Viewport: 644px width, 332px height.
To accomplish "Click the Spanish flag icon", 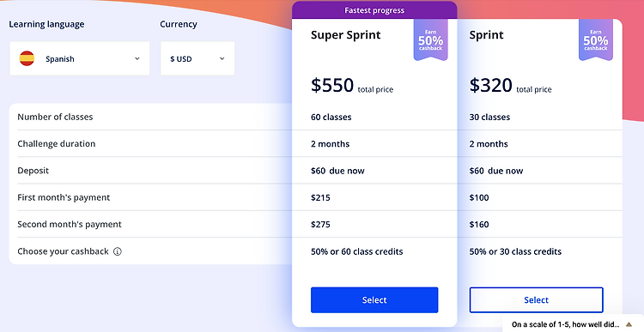I will point(27,58).
